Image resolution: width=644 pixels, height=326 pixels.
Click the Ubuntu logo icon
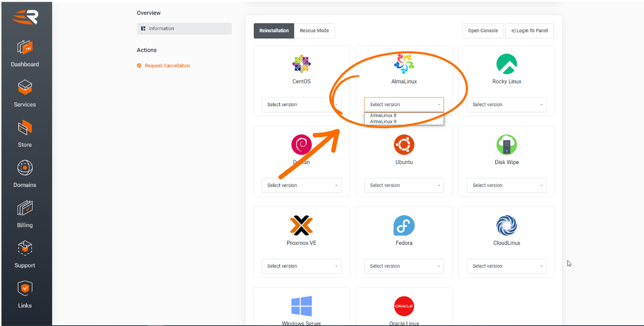404,145
